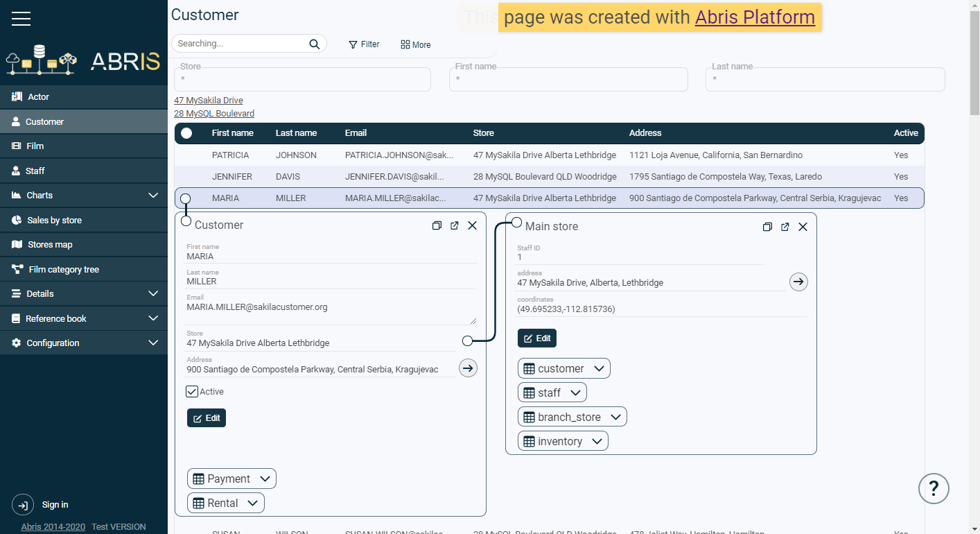This screenshot has width=980, height=534.
Task: Click the arrow next to customer Address field
Action: point(468,368)
